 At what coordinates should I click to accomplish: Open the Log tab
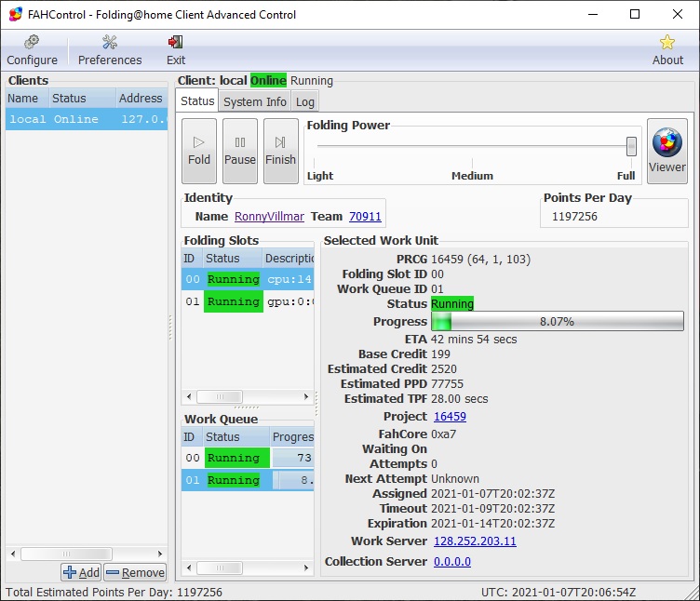pos(305,101)
